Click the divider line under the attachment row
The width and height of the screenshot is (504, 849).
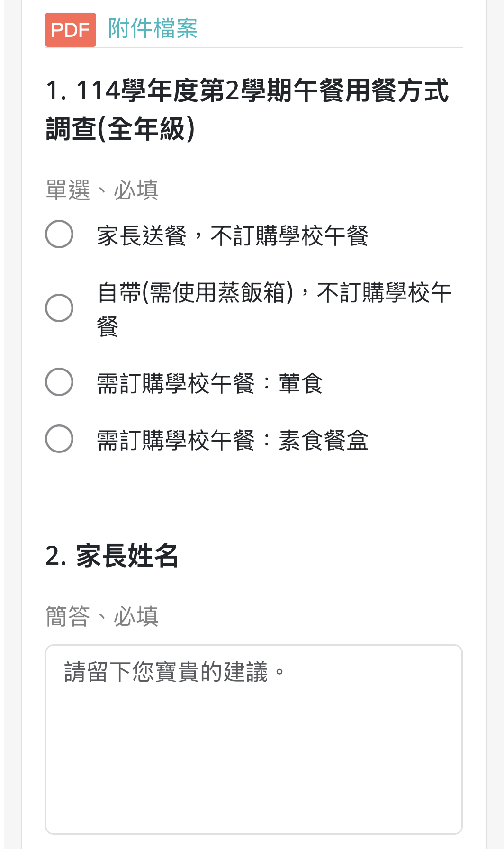coord(254,48)
